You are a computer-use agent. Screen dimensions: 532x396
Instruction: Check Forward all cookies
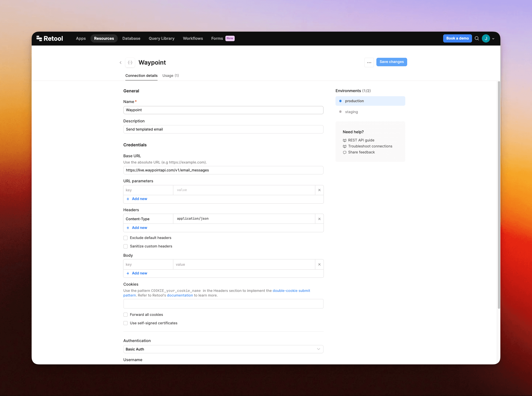point(126,315)
